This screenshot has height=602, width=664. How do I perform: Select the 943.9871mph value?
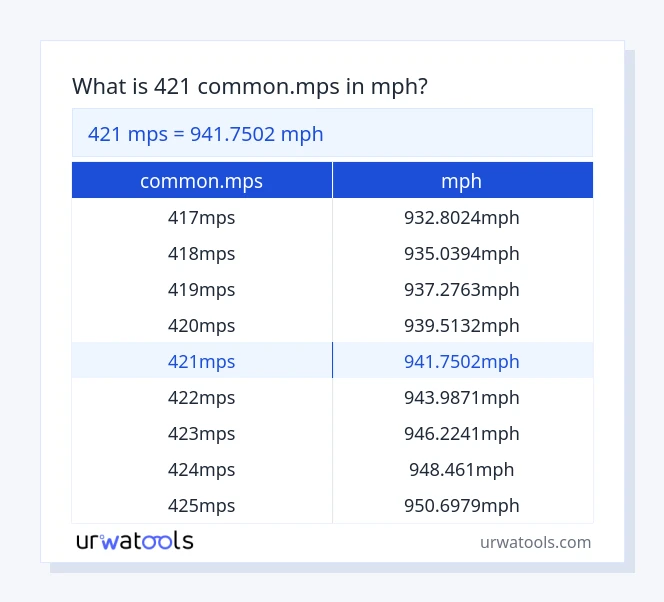[x=461, y=397]
